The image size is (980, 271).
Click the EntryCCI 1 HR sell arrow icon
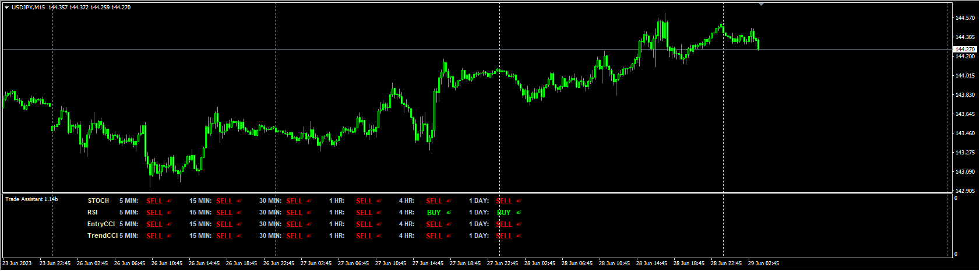[x=379, y=224]
